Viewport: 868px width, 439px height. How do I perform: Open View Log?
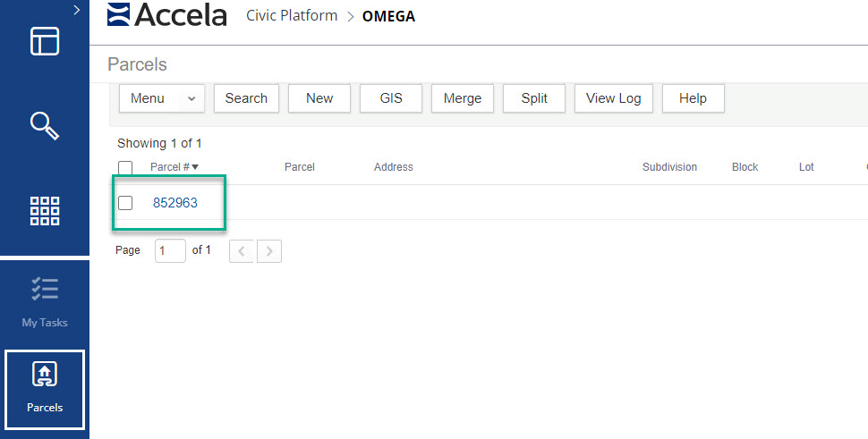(613, 98)
